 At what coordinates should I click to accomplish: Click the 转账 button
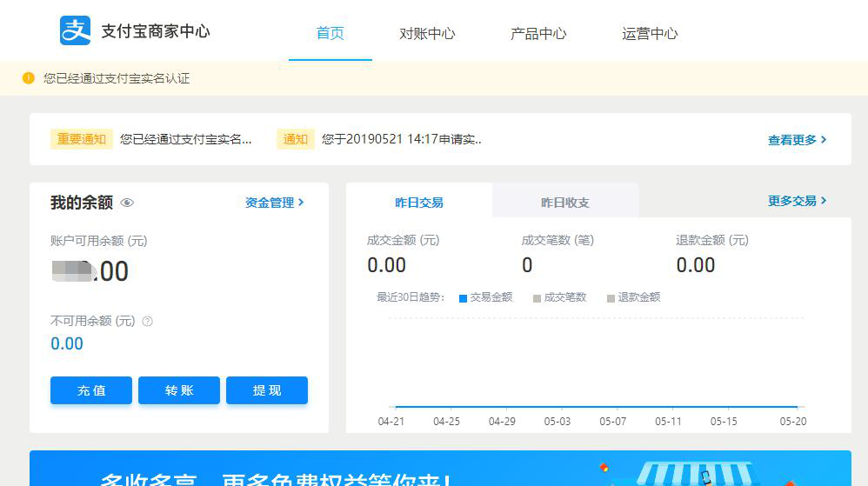[179, 390]
